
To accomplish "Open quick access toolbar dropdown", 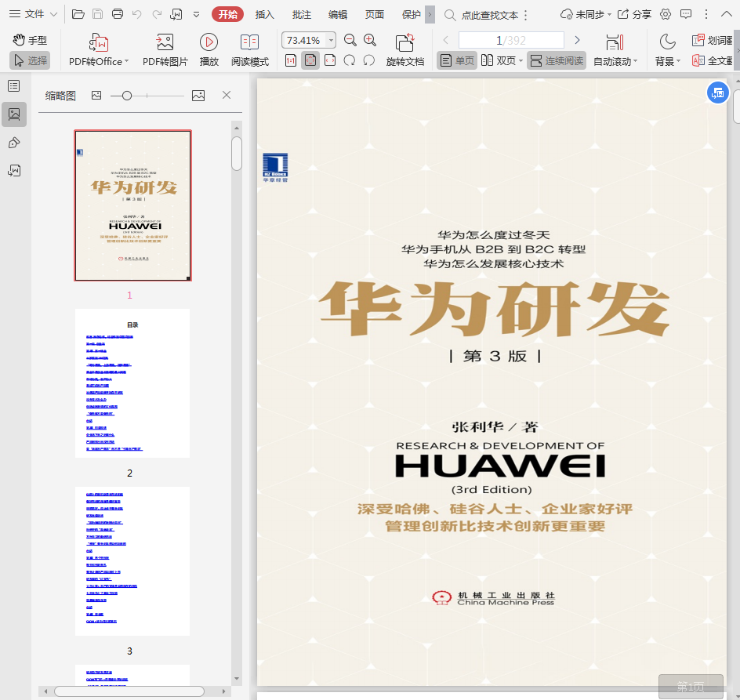I will coord(196,14).
